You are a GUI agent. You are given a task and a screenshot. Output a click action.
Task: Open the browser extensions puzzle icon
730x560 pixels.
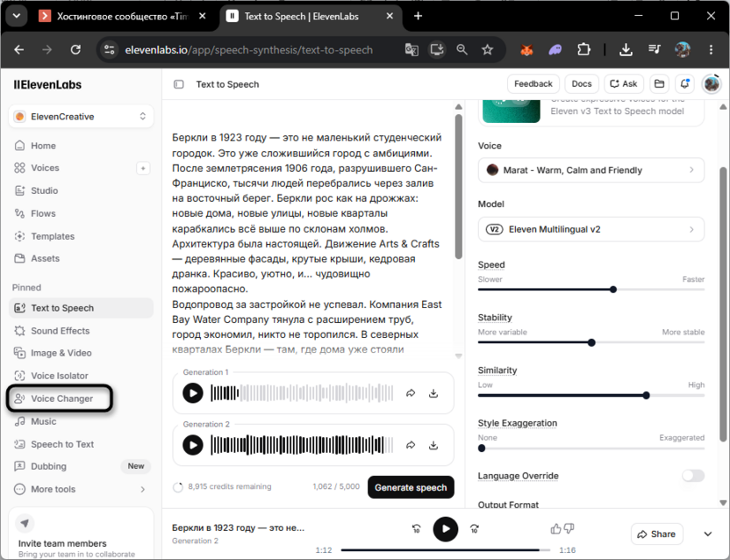[x=583, y=49]
